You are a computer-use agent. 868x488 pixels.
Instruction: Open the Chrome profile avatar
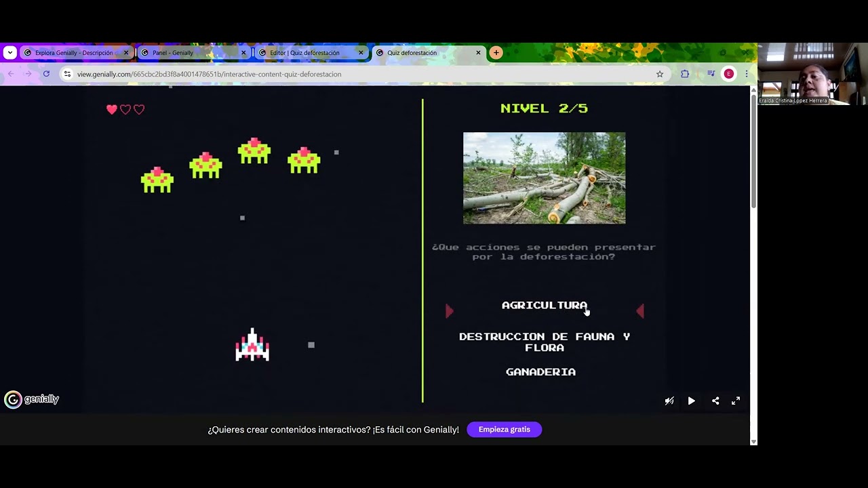[x=728, y=74]
